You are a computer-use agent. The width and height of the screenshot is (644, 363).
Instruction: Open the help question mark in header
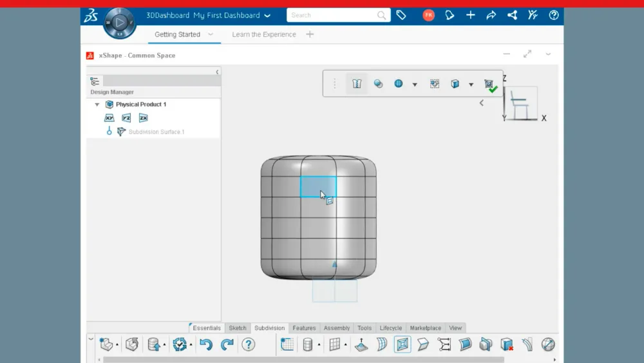(554, 15)
